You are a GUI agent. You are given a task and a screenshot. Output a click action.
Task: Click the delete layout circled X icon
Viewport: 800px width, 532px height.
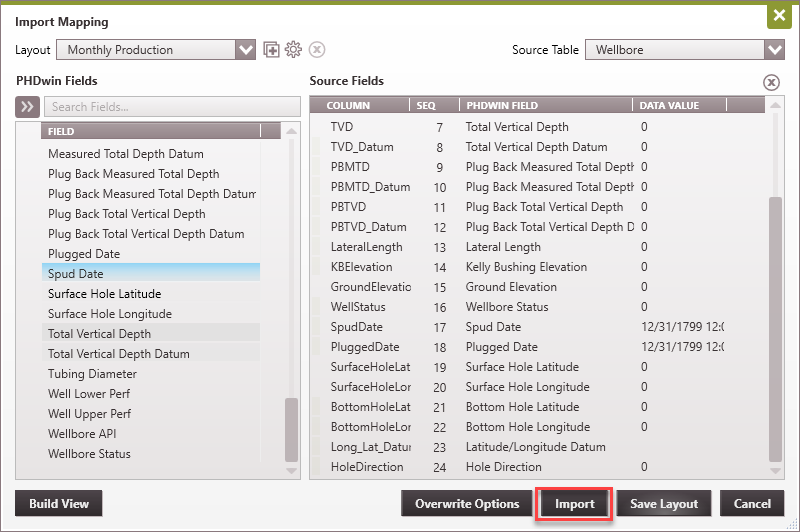(x=317, y=49)
